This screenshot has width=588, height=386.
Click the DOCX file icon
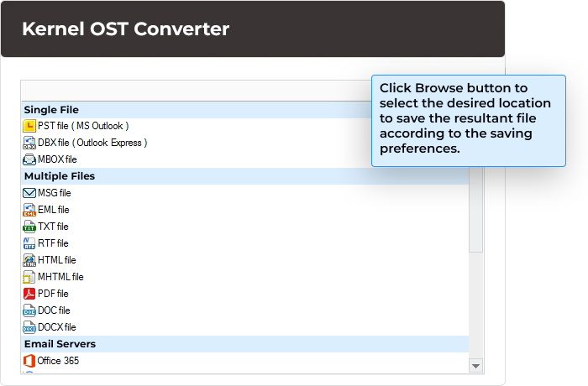[29, 327]
